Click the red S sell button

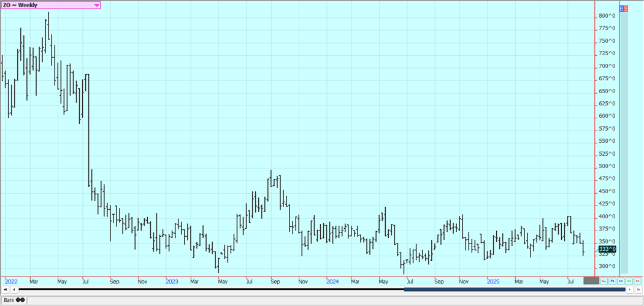626,9
